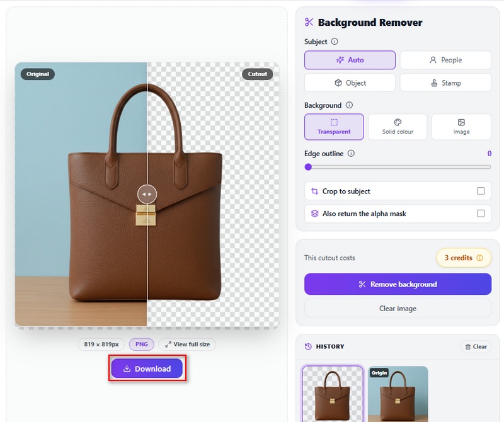Image resolution: width=504 pixels, height=422 pixels.
Task: Select the Stamp subject mode
Action: point(445,83)
